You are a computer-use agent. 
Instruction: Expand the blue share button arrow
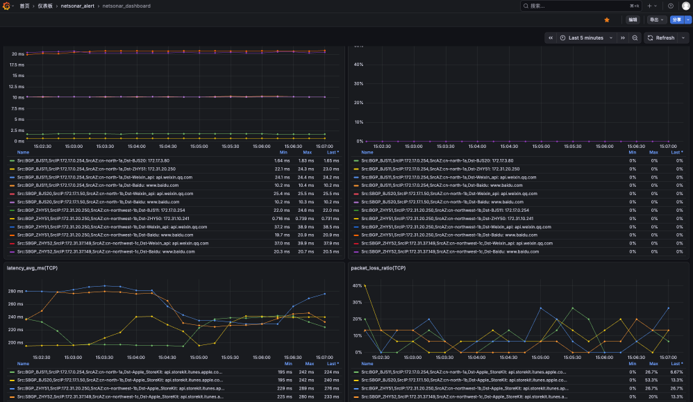688,20
